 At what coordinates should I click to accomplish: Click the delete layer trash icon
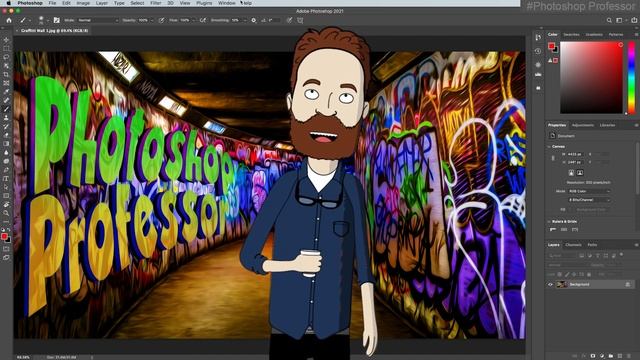(629, 356)
